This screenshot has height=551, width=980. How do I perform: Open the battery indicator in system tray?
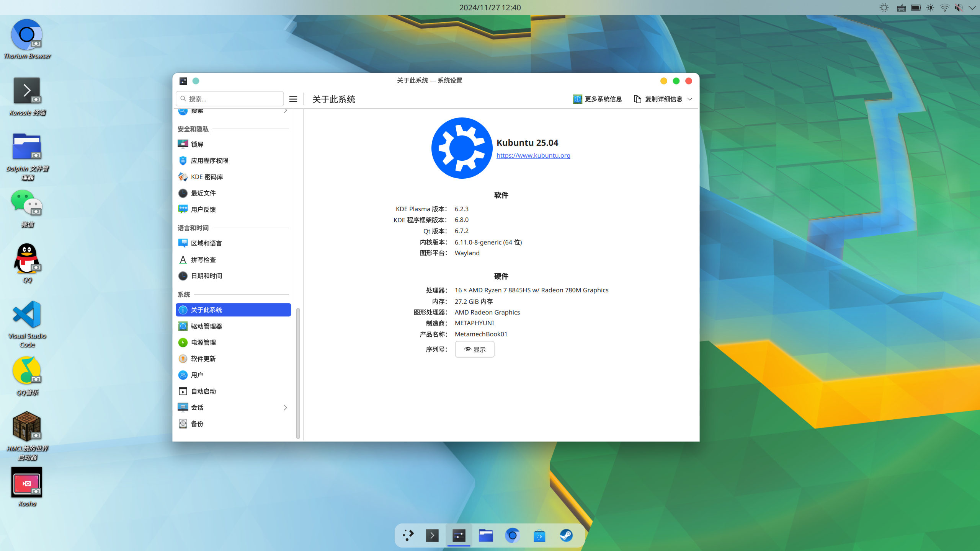(x=916, y=8)
